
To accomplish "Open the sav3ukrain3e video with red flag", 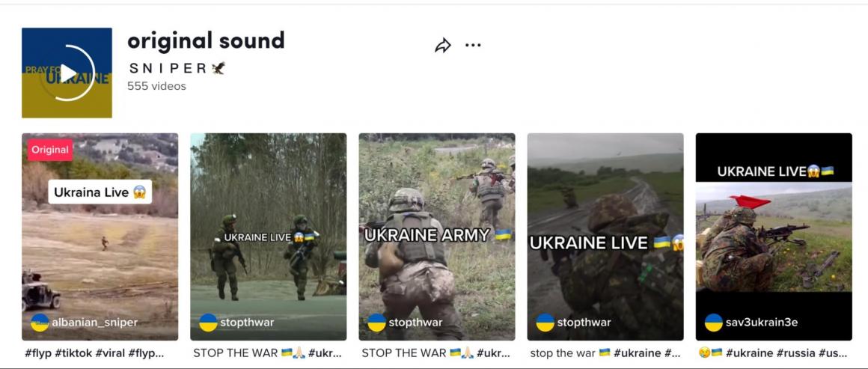I will pyautogui.click(x=774, y=237).
